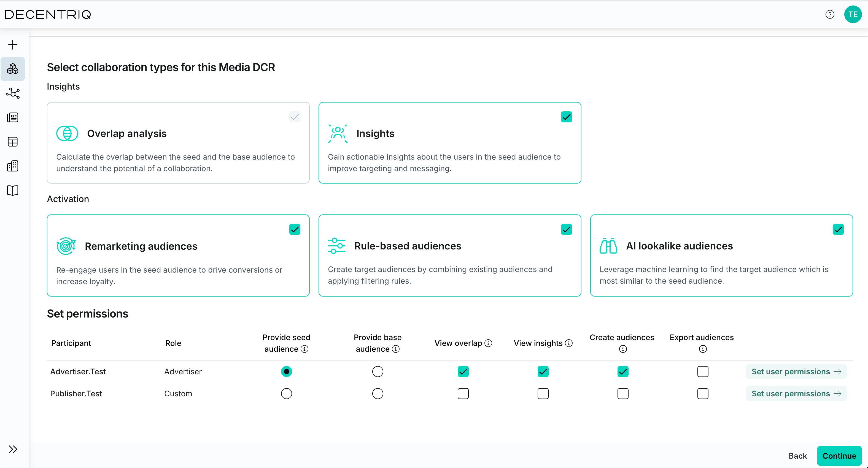The image size is (868, 468).
Task: Open the Data Clean Rooms cubes icon
Action: pyautogui.click(x=12, y=69)
